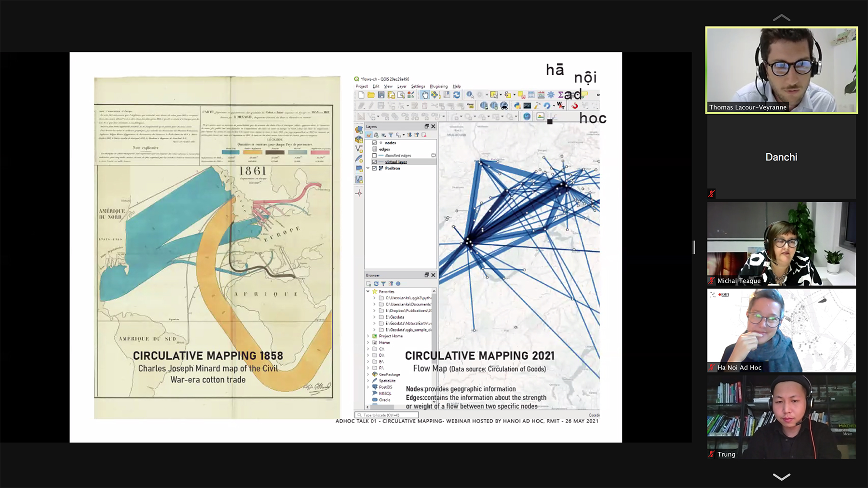
Task: Click the QGIS Save Project floppy icon
Action: (381, 95)
